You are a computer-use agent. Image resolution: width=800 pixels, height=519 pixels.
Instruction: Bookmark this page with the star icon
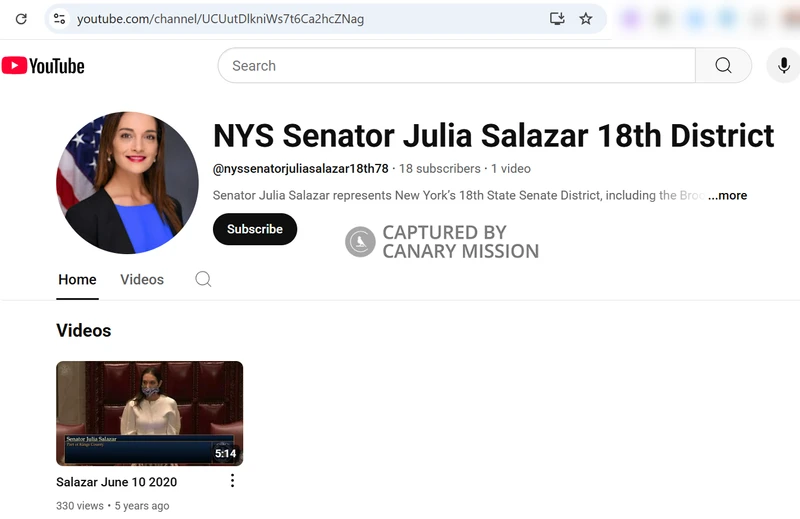point(586,19)
